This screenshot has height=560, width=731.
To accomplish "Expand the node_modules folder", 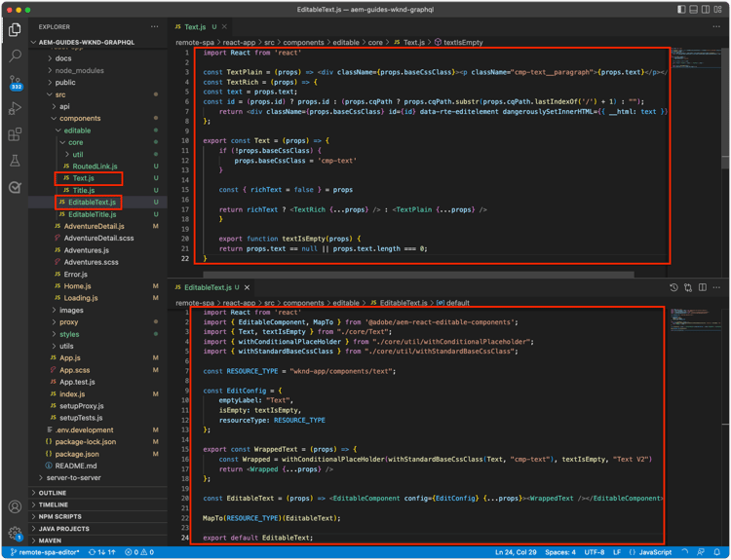I will (79, 70).
